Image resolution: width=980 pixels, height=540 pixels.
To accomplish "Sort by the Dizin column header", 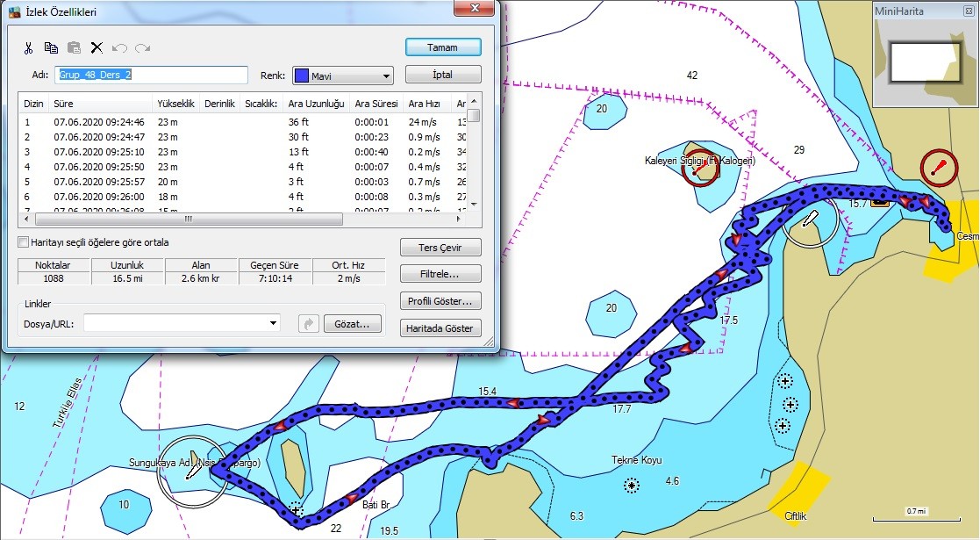I will [x=33, y=104].
